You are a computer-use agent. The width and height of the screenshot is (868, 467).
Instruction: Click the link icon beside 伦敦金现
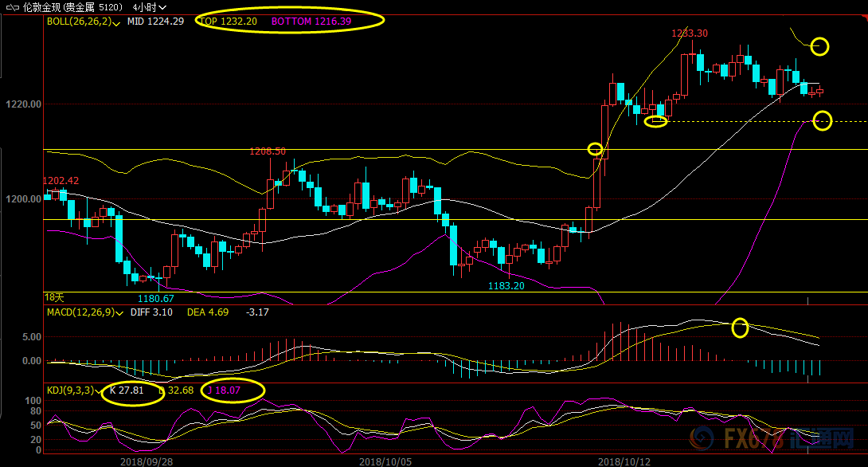click(14, 7)
